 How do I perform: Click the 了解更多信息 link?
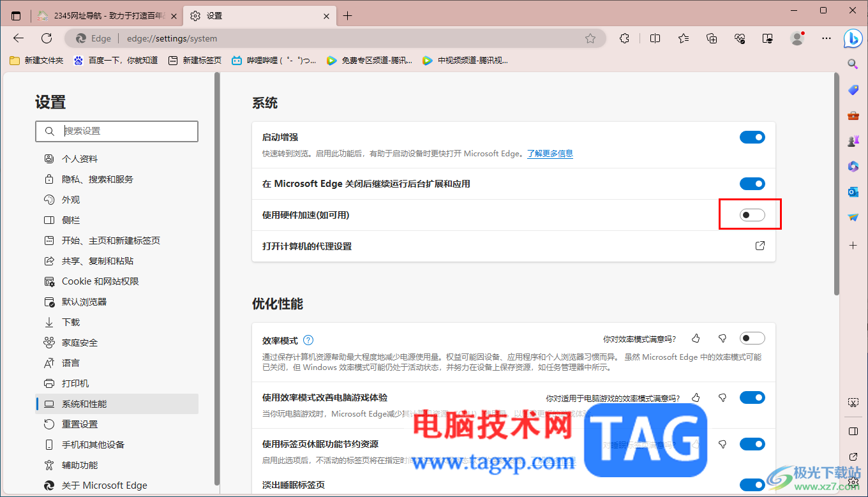click(550, 154)
